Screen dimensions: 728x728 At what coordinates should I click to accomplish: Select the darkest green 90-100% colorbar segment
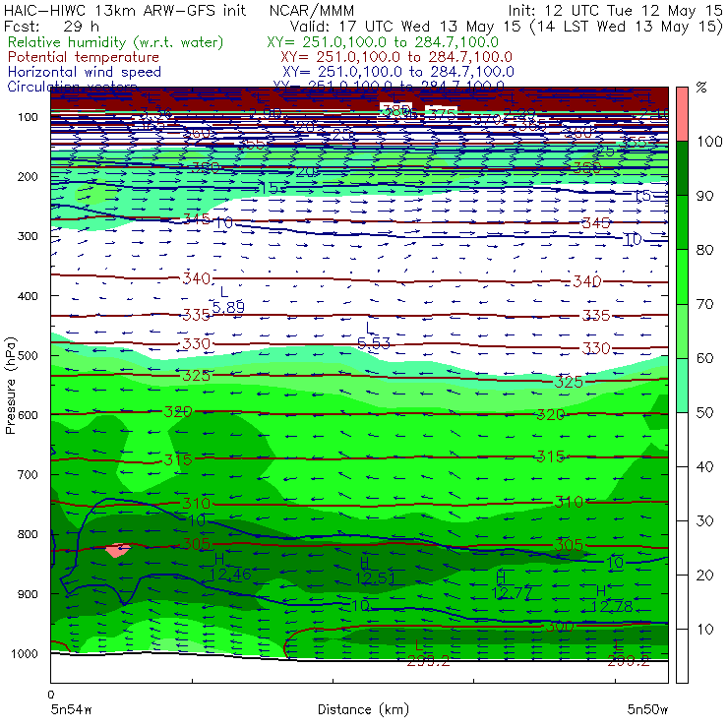pyautogui.click(x=682, y=168)
